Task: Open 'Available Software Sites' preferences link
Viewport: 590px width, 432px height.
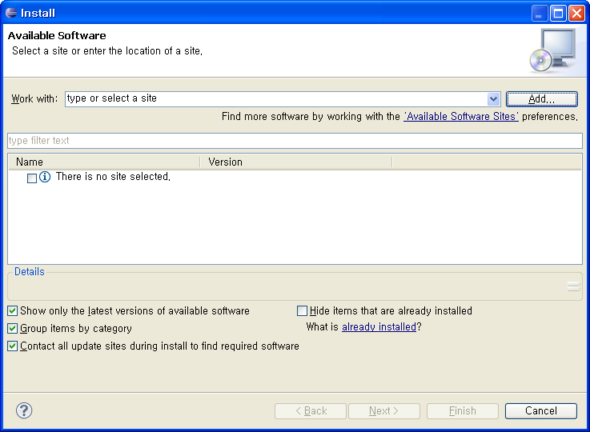Action: [461, 117]
